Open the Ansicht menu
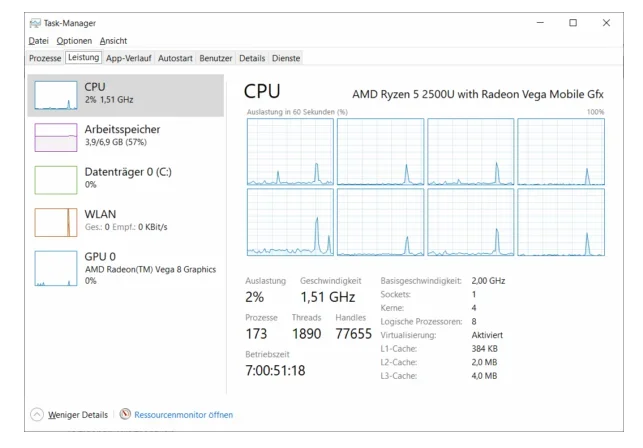Screen dimensions: 643x448 (113, 41)
